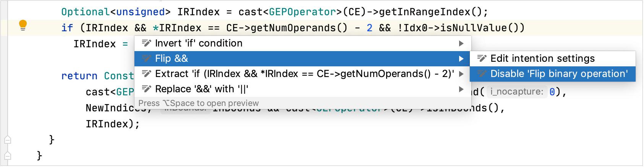Collapse the code block at the outer closing brace

8,156
